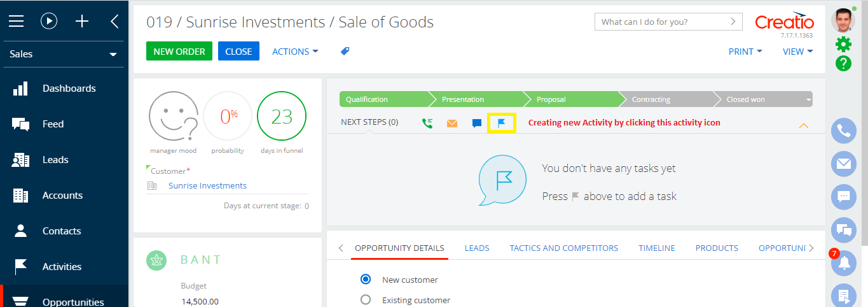The height and width of the screenshot is (307, 868).
Task: Select the Existing customer radio button
Action: tap(366, 299)
